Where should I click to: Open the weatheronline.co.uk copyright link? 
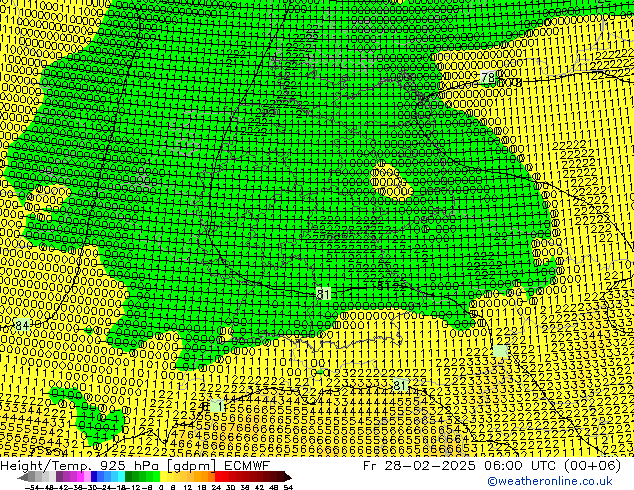coord(549,481)
